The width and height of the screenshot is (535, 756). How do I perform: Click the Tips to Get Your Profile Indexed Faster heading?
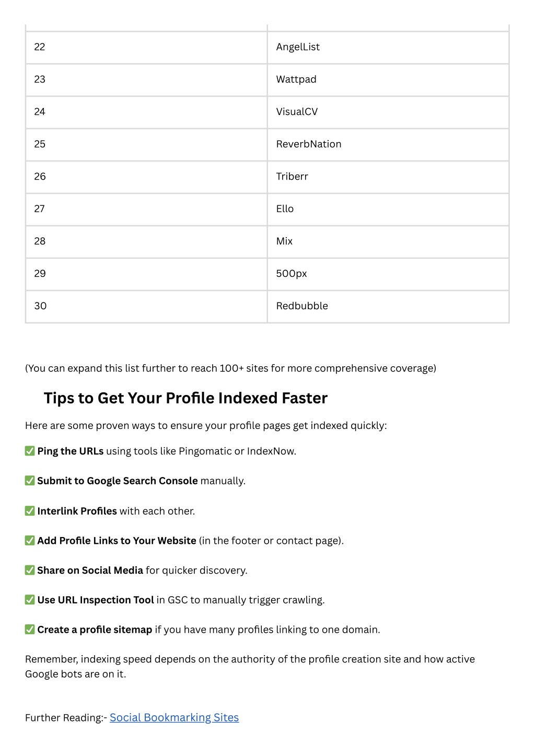click(x=185, y=398)
